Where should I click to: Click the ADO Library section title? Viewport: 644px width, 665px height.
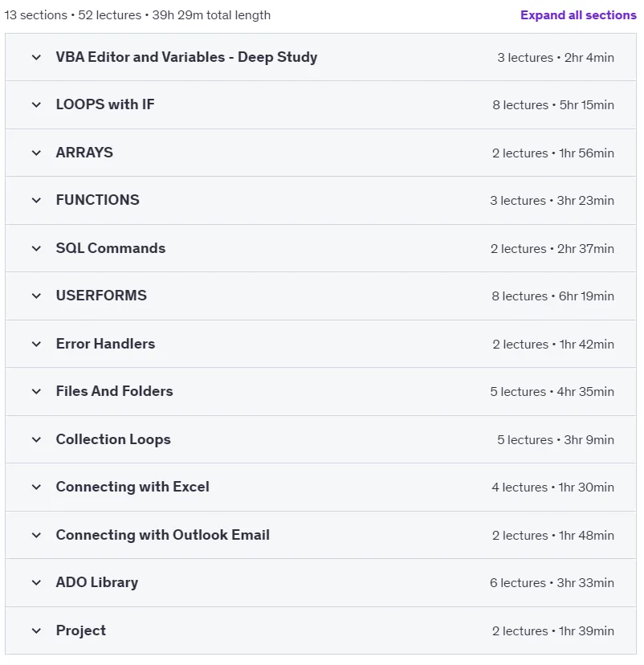tap(97, 583)
